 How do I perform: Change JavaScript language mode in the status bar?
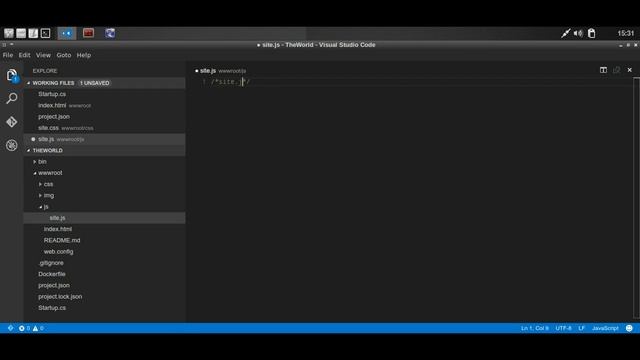(x=605, y=328)
